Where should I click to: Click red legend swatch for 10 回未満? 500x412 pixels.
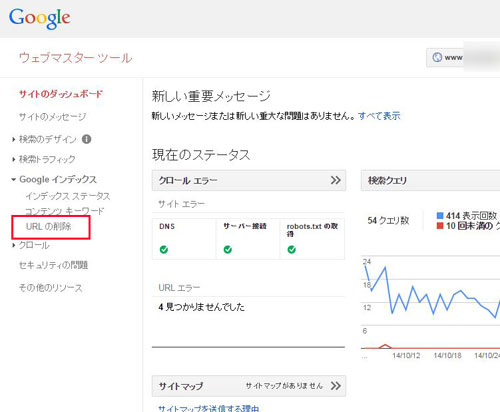point(440,226)
